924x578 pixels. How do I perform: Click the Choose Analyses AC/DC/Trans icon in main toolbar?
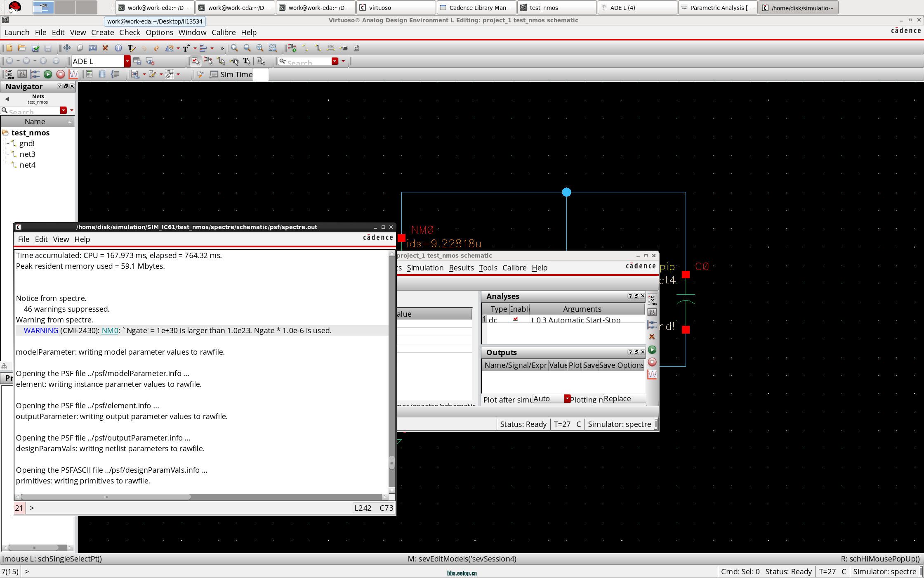click(9, 74)
